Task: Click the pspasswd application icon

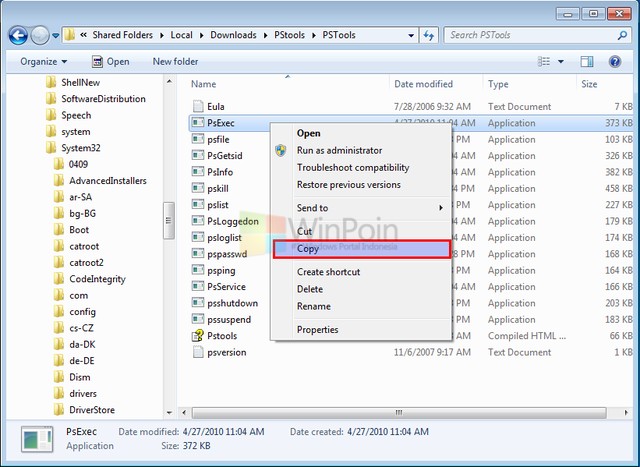Action: [198, 254]
